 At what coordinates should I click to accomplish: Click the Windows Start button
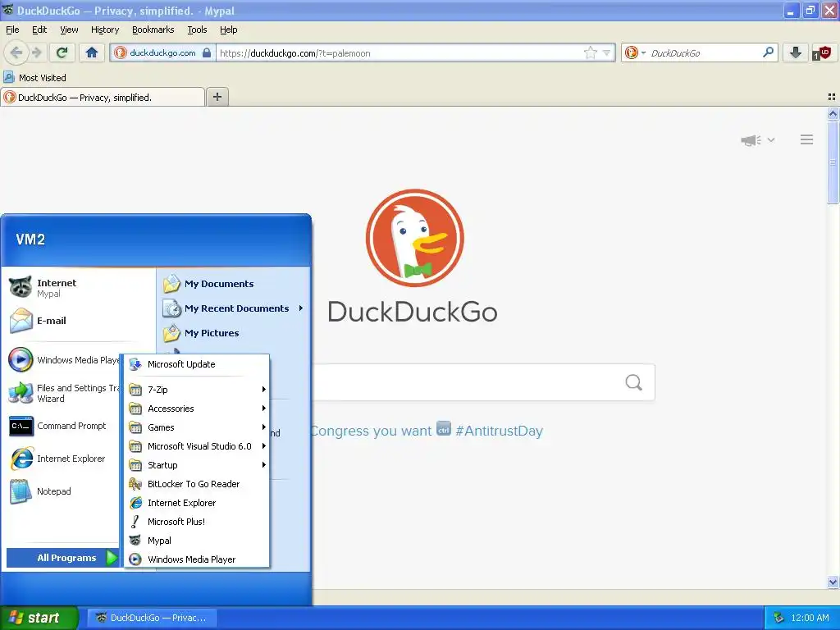point(39,618)
